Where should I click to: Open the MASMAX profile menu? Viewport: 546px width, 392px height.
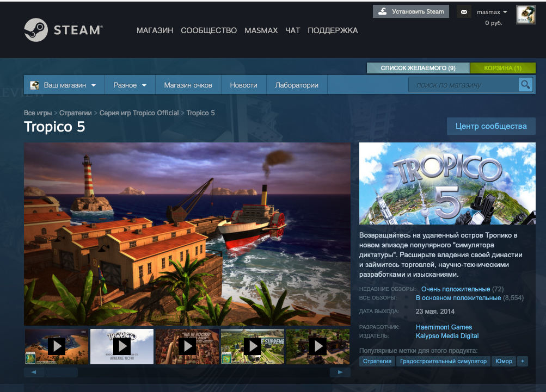[x=261, y=30]
